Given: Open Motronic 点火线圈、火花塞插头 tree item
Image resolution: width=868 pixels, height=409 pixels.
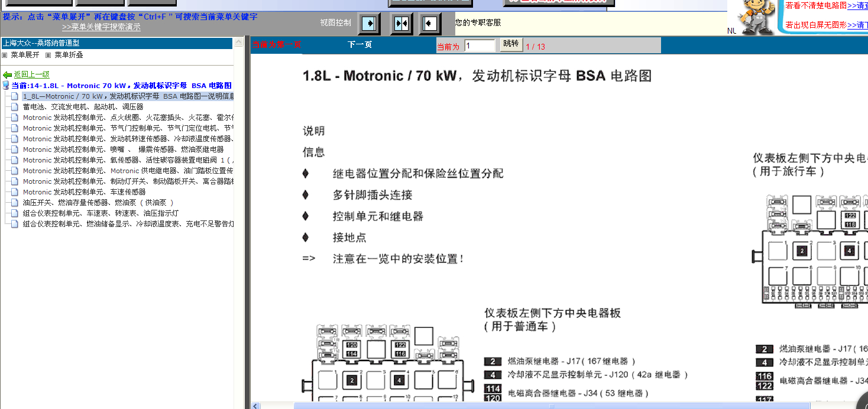Looking at the screenshot, I should click(128, 118).
